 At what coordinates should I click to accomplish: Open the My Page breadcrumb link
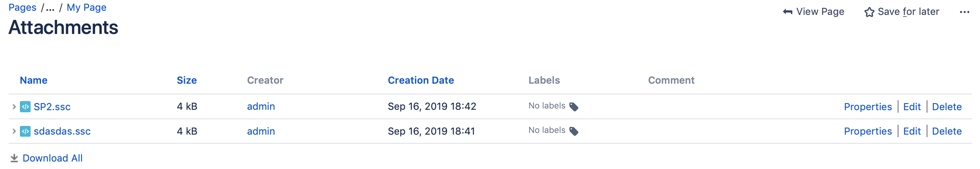[x=86, y=7]
